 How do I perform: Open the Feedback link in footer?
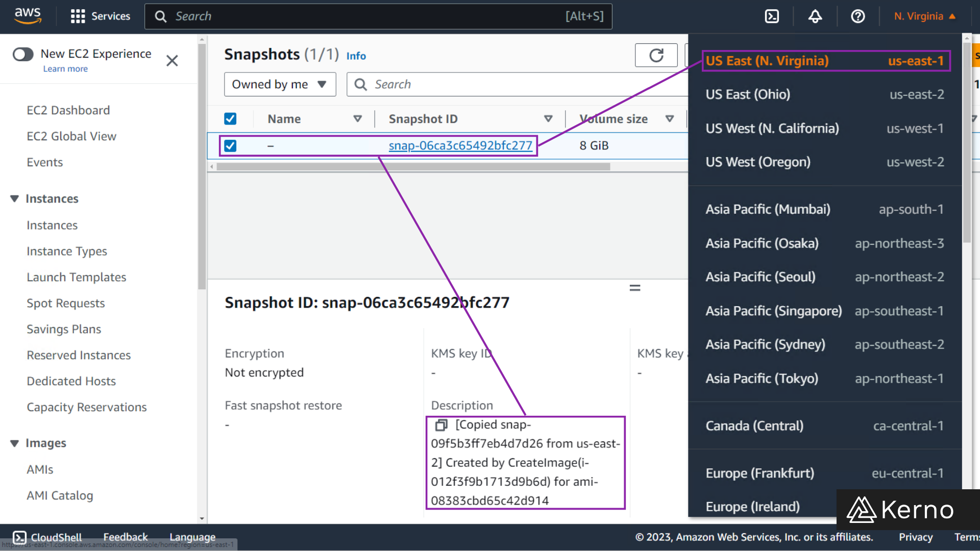pyautogui.click(x=125, y=537)
